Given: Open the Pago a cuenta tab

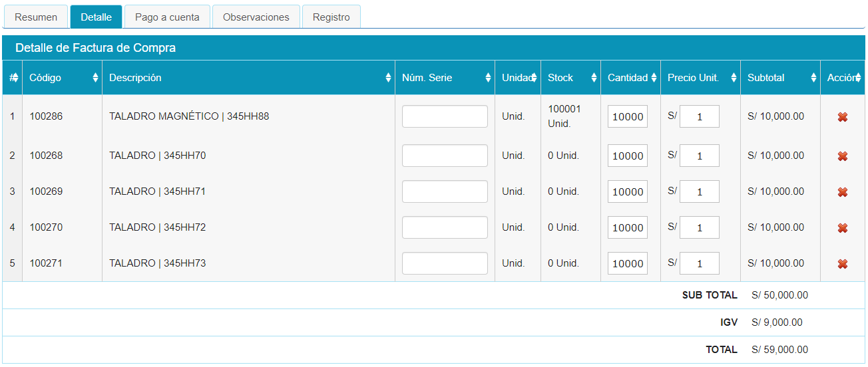Looking at the screenshot, I should pyautogui.click(x=167, y=17).
